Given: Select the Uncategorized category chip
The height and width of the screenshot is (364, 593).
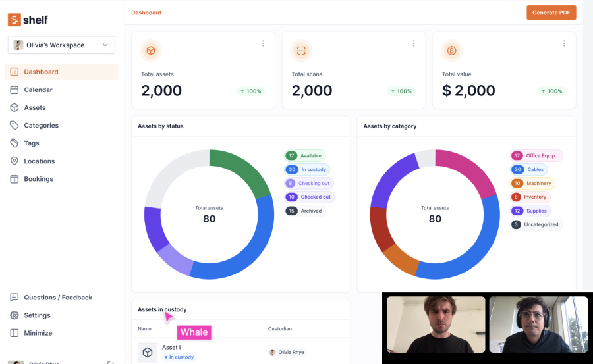Looking at the screenshot, I should [x=536, y=224].
